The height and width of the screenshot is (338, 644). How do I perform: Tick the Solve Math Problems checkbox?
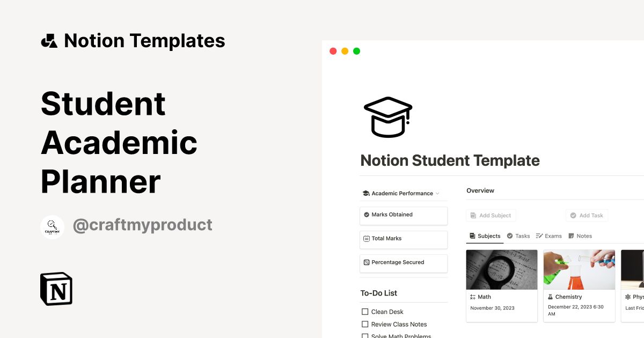pyautogui.click(x=365, y=335)
